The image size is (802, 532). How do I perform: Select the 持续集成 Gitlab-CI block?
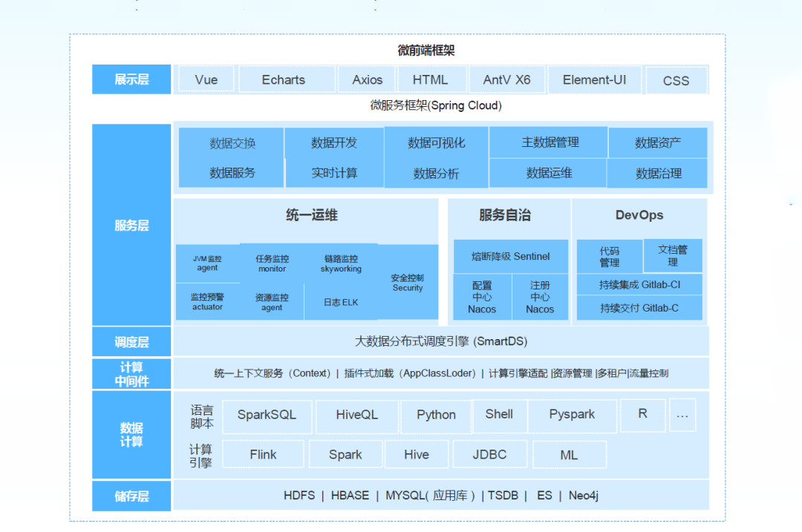(x=639, y=285)
